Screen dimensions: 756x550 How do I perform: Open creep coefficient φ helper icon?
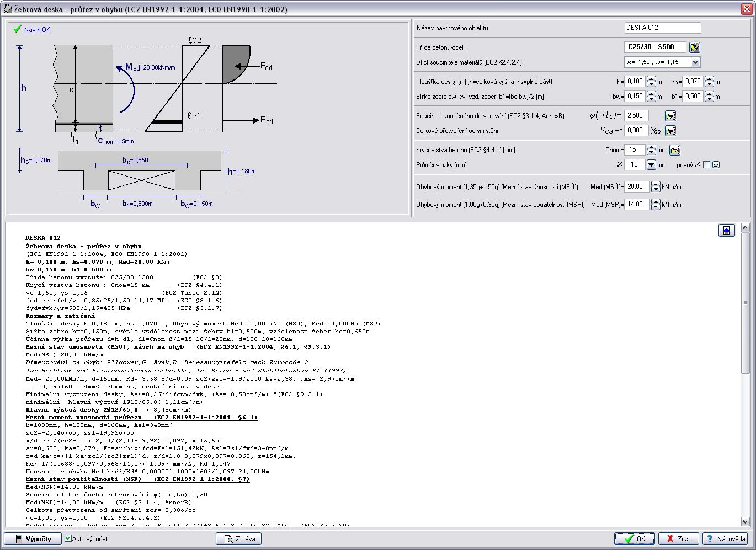click(x=670, y=116)
